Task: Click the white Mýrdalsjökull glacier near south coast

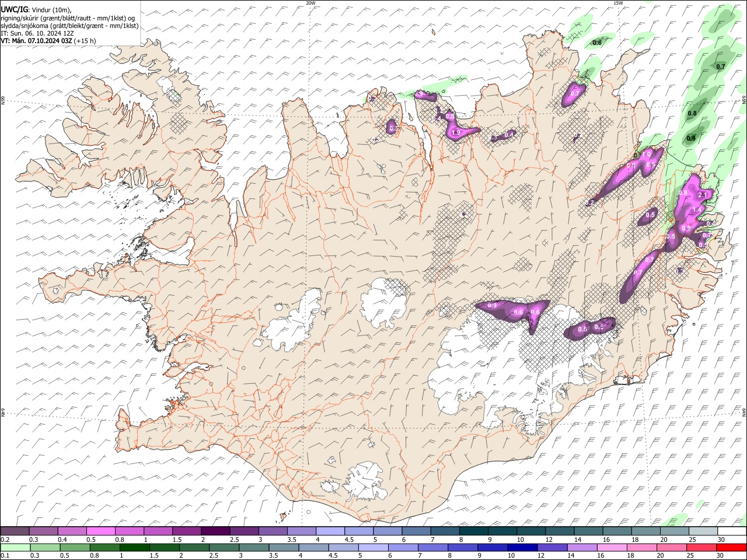Action: pyautogui.click(x=365, y=482)
